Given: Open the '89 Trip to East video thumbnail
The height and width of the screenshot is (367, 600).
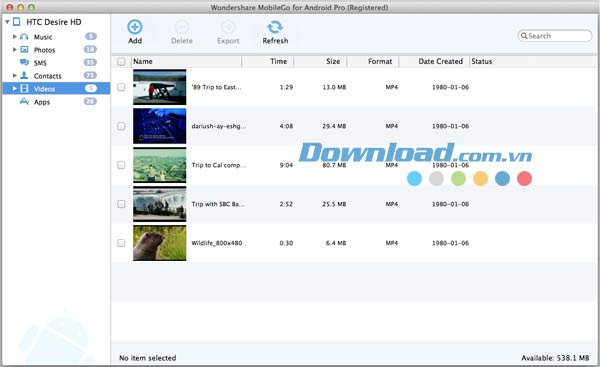Looking at the screenshot, I should [x=160, y=87].
